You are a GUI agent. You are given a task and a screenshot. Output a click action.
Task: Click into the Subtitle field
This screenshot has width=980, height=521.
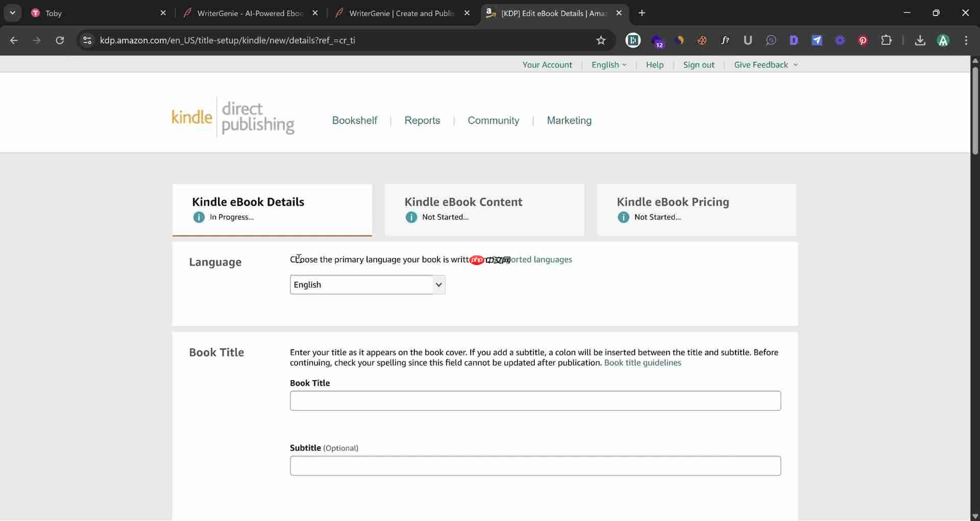(x=535, y=465)
